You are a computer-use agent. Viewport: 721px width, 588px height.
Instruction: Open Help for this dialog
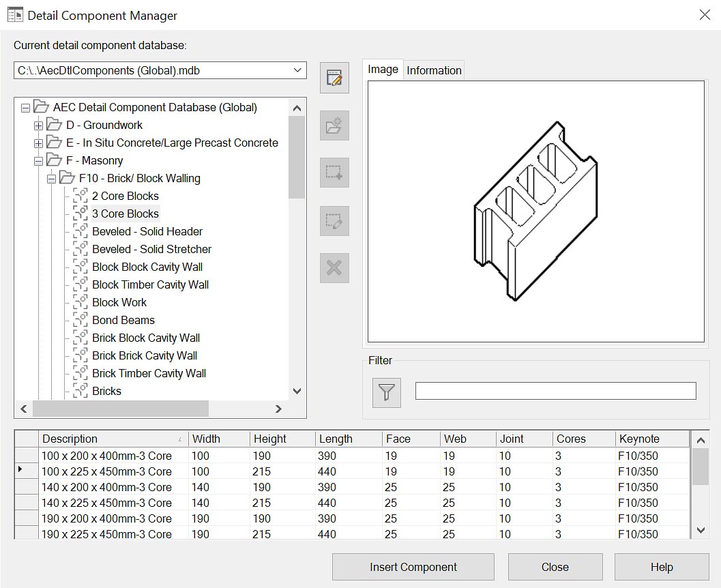(x=661, y=567)
